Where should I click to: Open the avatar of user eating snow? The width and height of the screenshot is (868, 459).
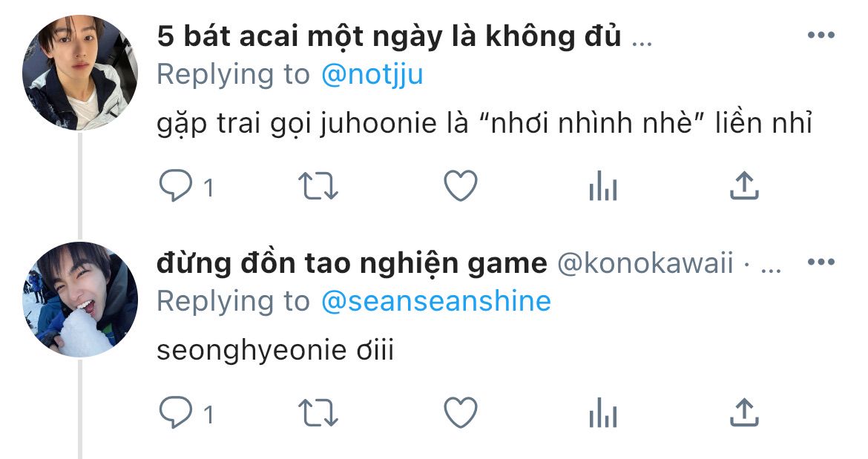point(80,299)
